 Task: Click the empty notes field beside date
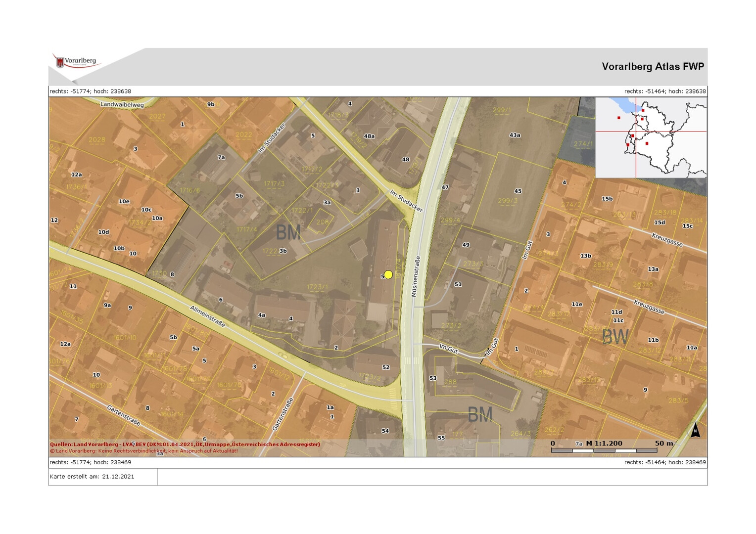tap(431, 477)
